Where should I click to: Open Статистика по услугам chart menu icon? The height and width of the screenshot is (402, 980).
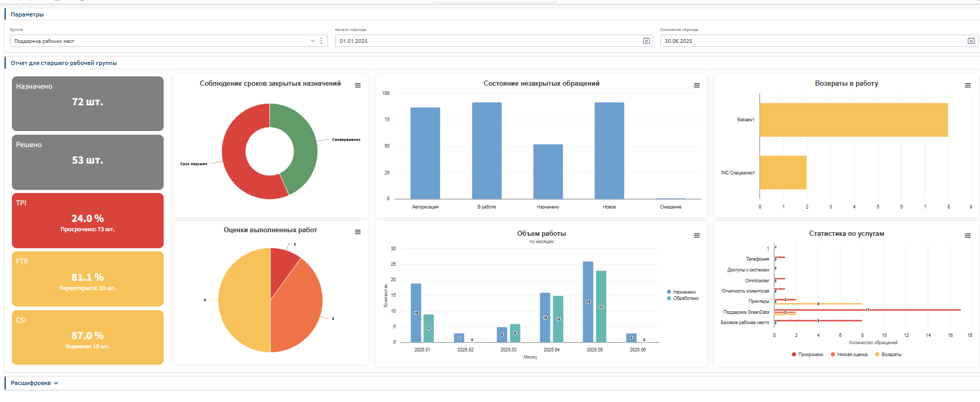pyautogui.click(x=968, y=236)
